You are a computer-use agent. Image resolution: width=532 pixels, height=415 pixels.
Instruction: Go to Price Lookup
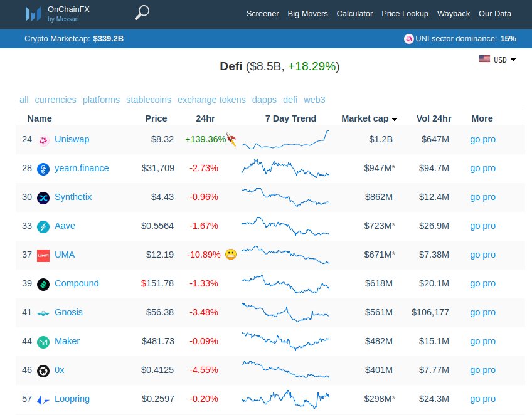(405, 14)
